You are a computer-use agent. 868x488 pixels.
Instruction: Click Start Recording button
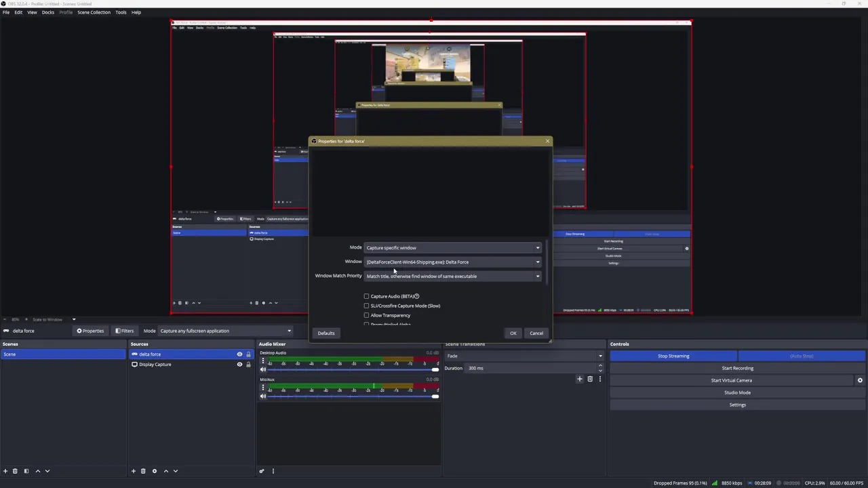click(x=738, y=368)
